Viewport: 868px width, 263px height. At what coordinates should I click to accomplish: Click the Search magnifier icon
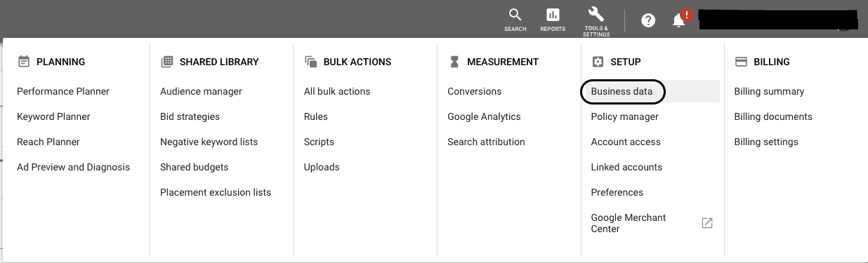click(x=515, y=15)
